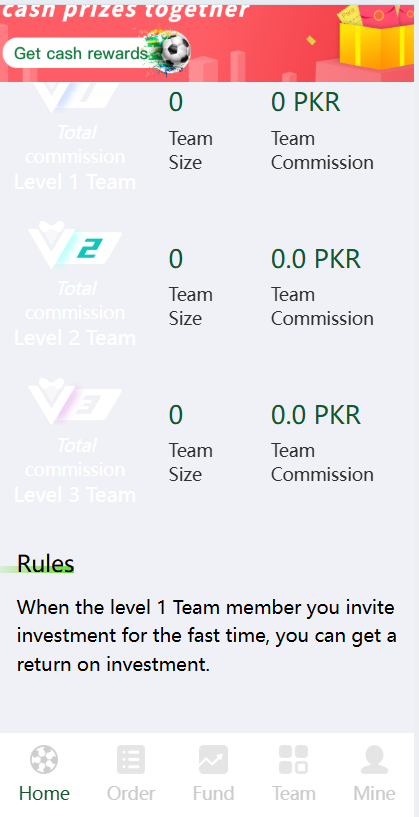Select Level 3 Team Size value

coord(176,415)
